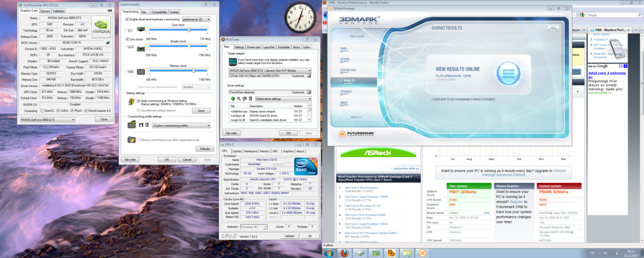Enable Restore clock frequencies after suspended mode
The width and height of the screenshot is (644, 258).
pos(138,140)
